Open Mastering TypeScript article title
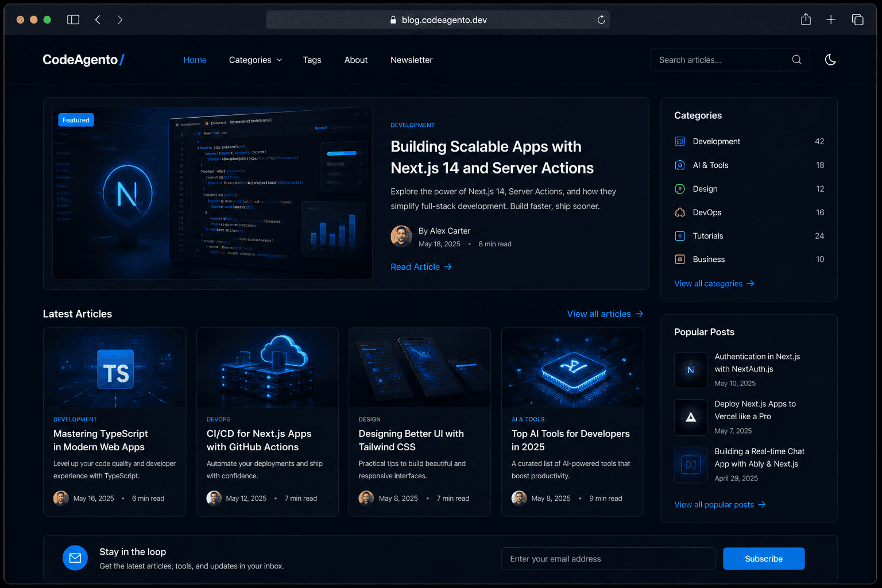This screenshot has height=588, width=882. click(x=100, y=440)
